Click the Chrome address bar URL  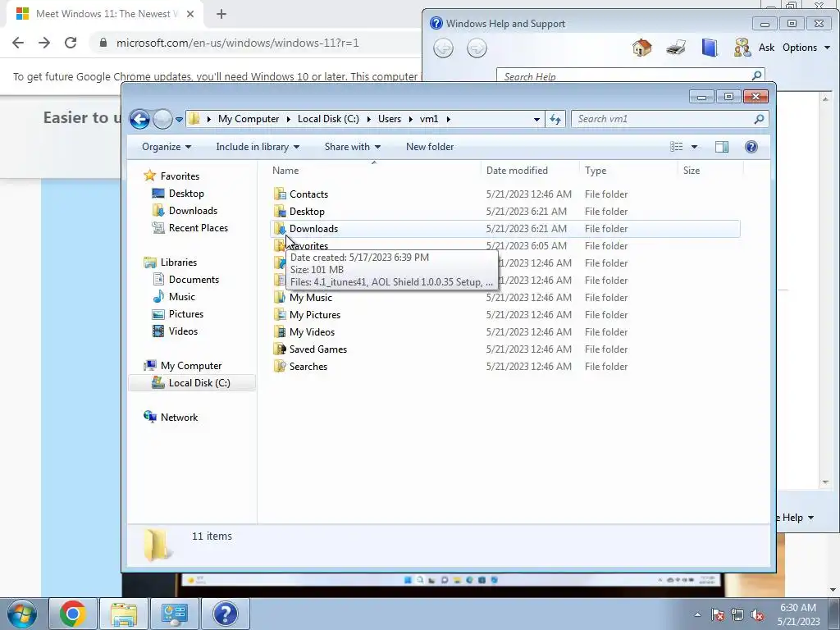click(x=237, y=43)
